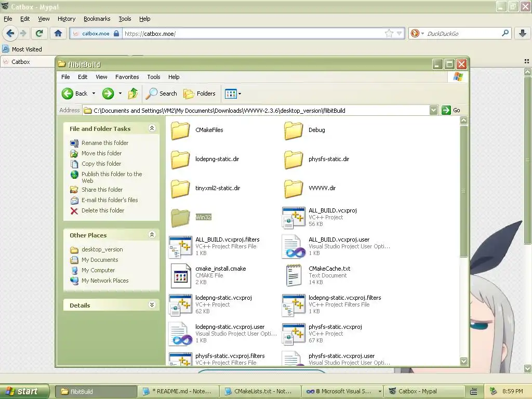Collapse the File and Folder Tasks panel
The height and width of the screenshot is (399, 532).
[152, 128]
